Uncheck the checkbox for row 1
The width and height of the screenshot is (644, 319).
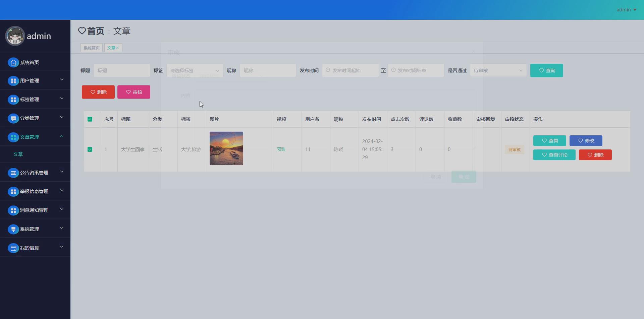90,149
